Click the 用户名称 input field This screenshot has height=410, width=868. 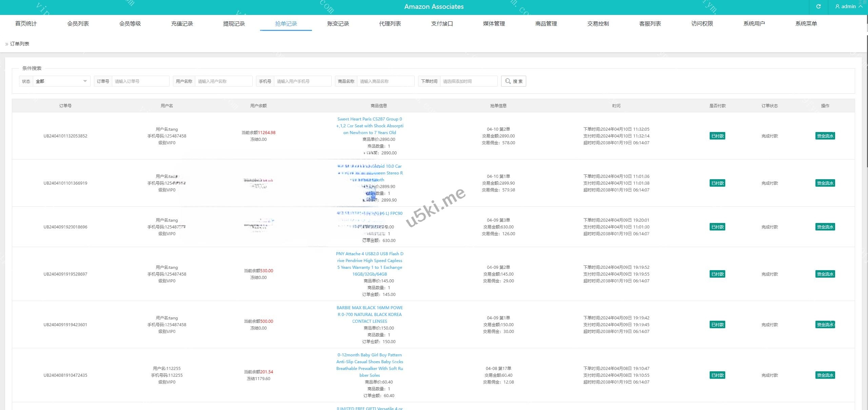click(223, 81)
